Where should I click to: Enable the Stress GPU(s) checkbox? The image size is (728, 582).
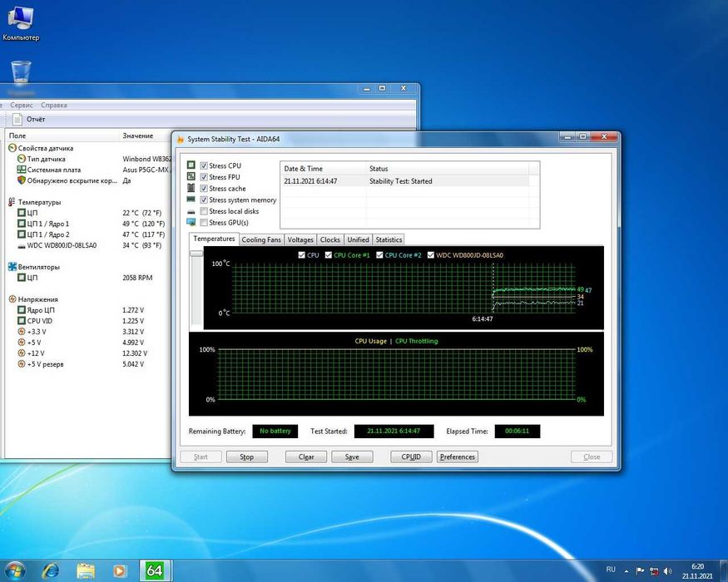click(203, 222)
